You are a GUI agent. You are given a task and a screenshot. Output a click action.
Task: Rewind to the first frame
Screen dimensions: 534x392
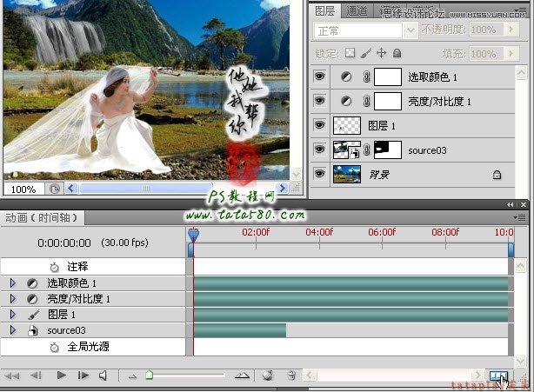[13, 375]
